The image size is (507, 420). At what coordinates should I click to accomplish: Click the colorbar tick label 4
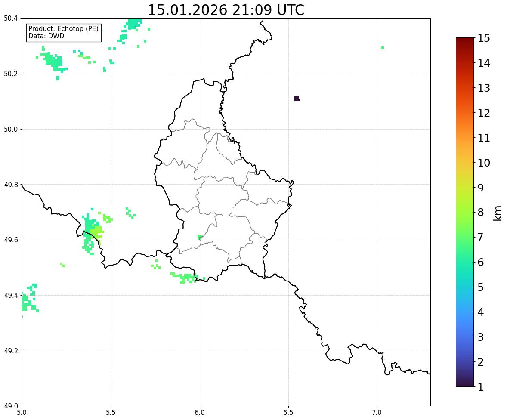(481, 312)
